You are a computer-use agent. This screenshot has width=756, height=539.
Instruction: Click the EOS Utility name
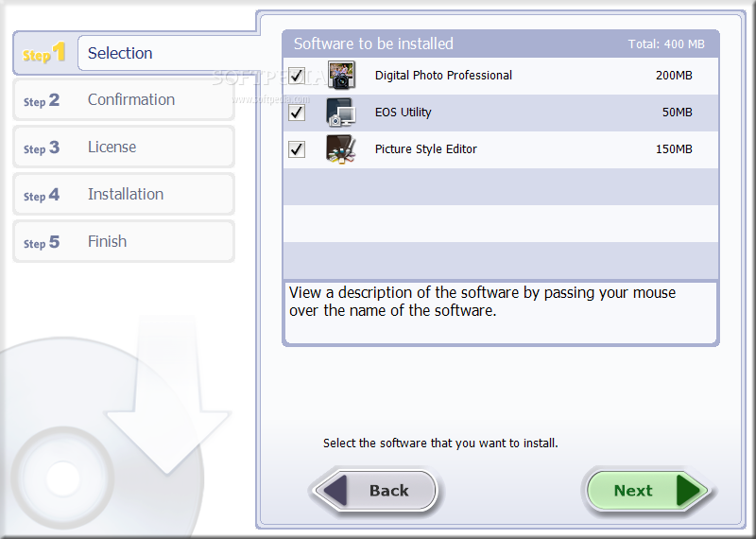(404, 113)
